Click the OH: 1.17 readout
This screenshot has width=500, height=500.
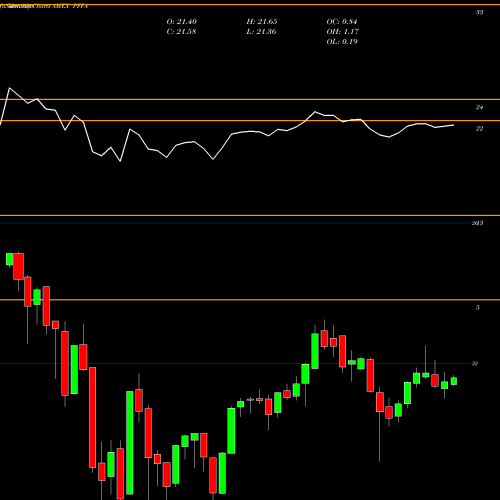click(x=343, y=32)
